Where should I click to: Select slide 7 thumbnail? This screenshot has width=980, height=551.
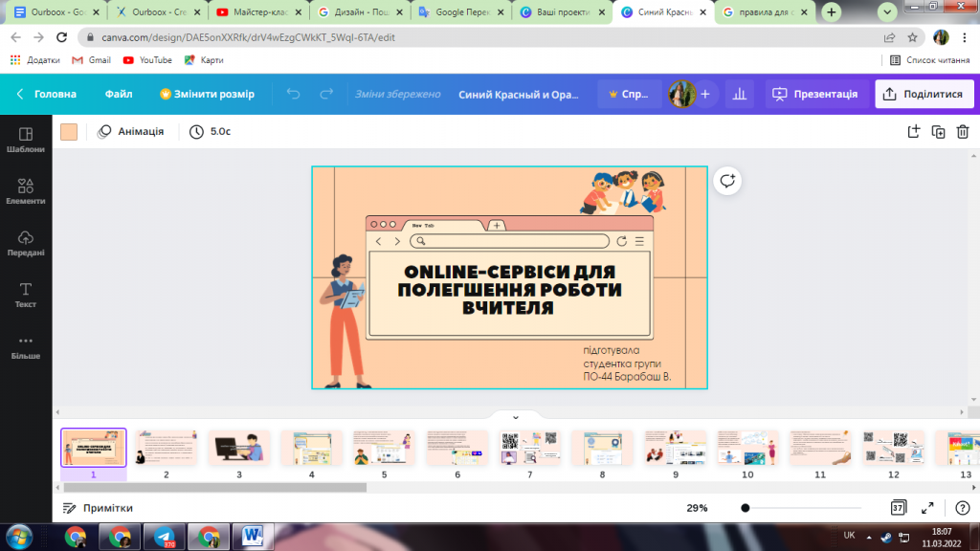coord(529,449)
